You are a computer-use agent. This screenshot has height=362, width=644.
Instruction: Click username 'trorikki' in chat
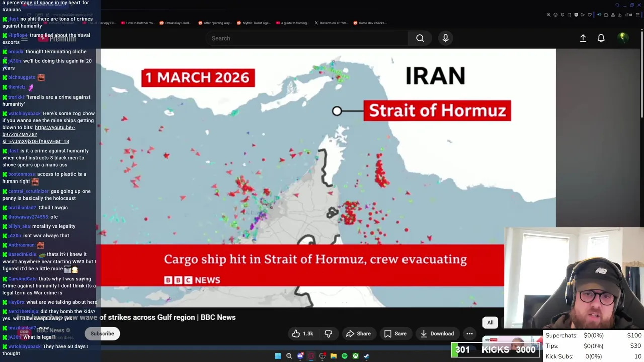pos(16,97)
